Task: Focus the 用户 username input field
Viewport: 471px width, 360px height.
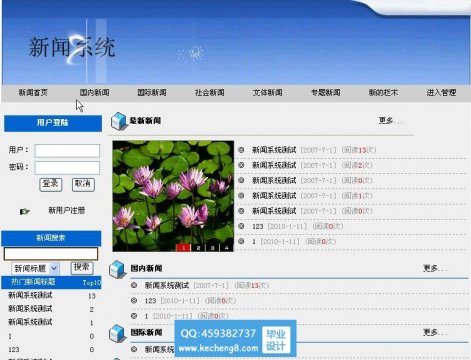Action: [67, 151]
